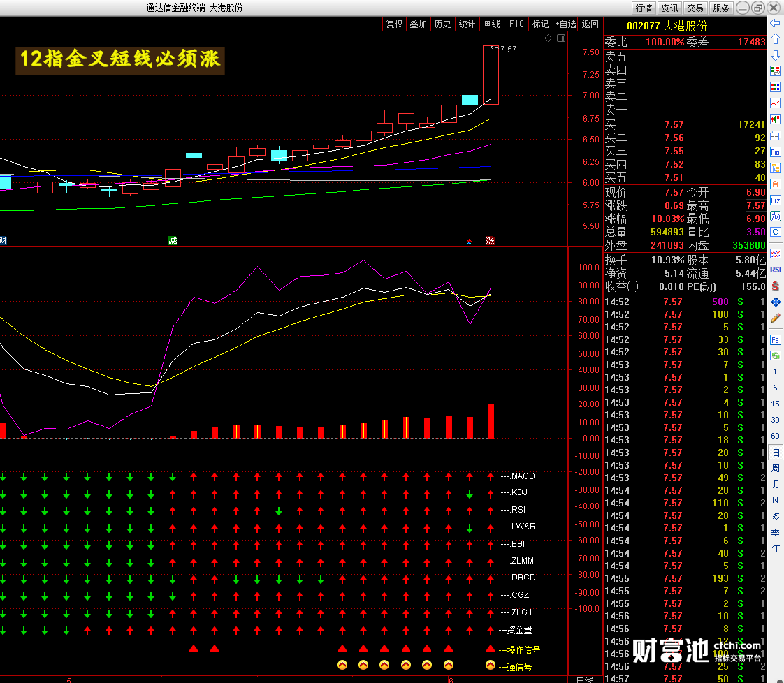Open the 画线 toolbar item

(x=491, y=24)
